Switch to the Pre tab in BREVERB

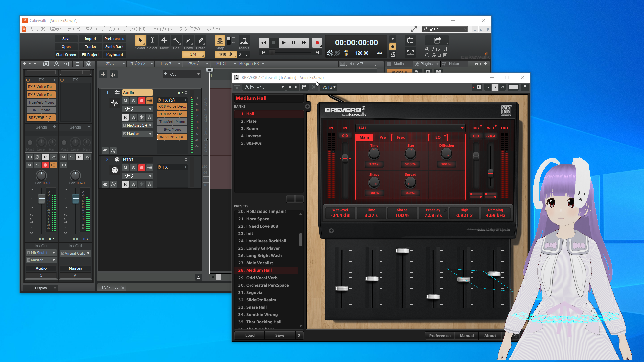[382, 137]
